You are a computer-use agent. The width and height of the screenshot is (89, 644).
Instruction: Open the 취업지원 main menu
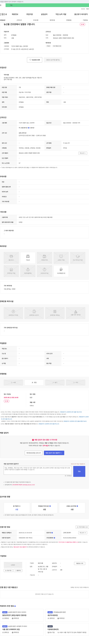coord(29,14)
